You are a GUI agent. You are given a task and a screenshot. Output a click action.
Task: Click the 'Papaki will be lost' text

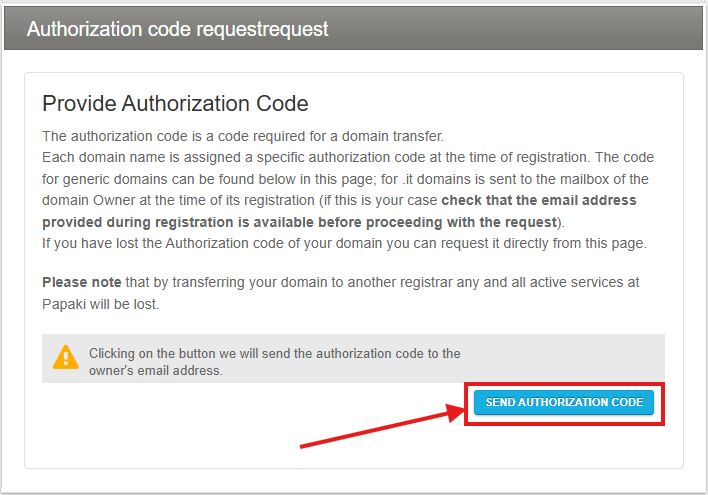[x=101, y=304]
